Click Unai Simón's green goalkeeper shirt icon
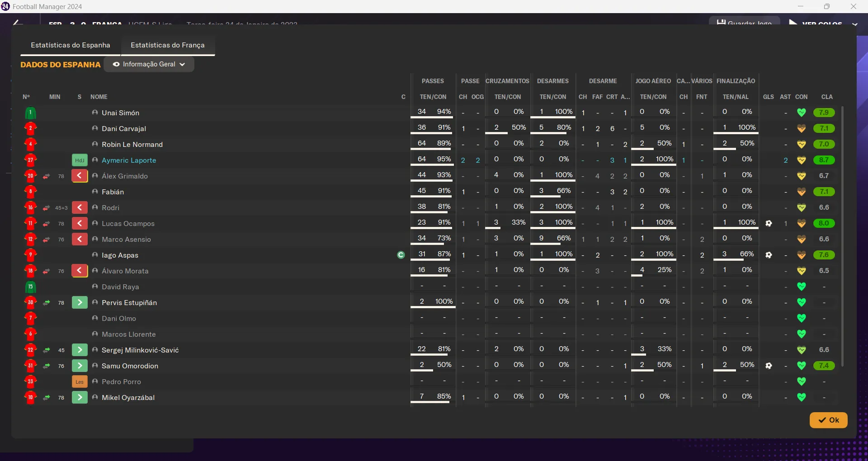This screenshot has width=868, height=461. point(30,113)
